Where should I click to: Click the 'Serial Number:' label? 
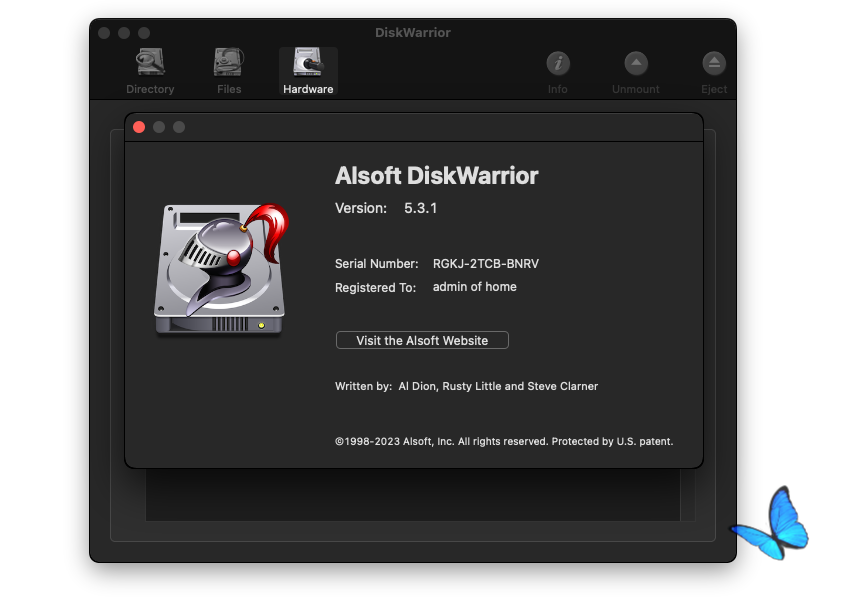[376, 264]
